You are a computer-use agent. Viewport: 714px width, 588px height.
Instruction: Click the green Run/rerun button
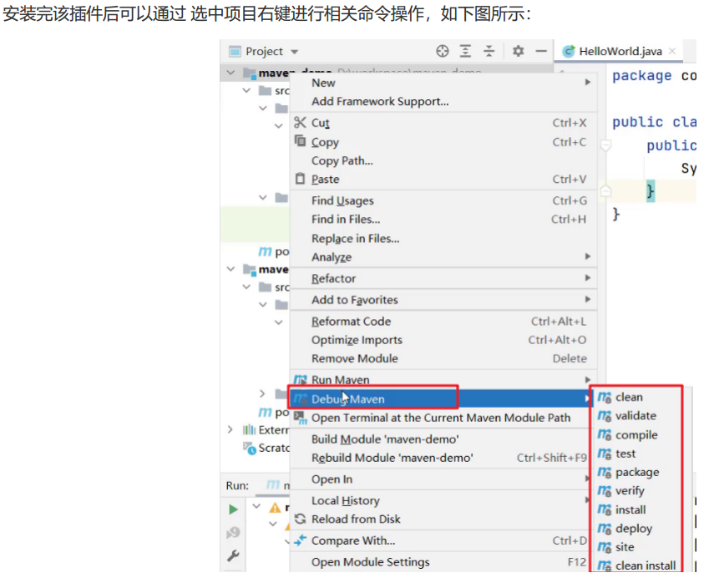point(233,509)
